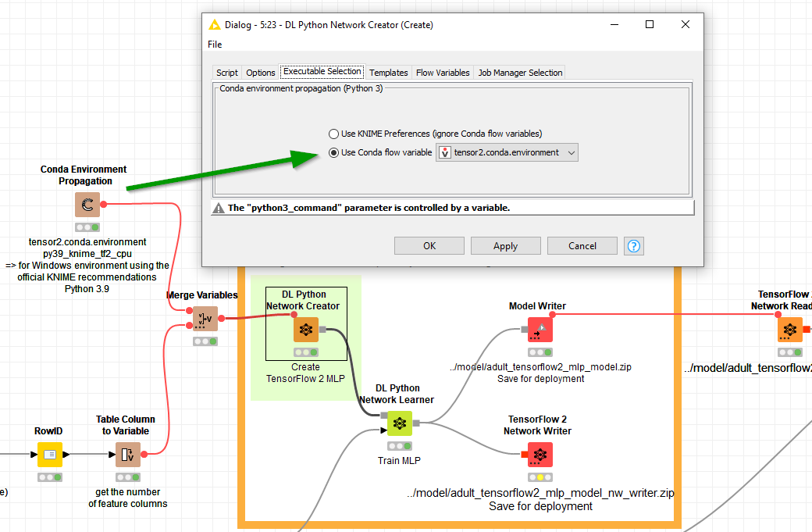Open the File menu in the dialog
This screenshot has width=812, height=532.
(x=215, y=45)
